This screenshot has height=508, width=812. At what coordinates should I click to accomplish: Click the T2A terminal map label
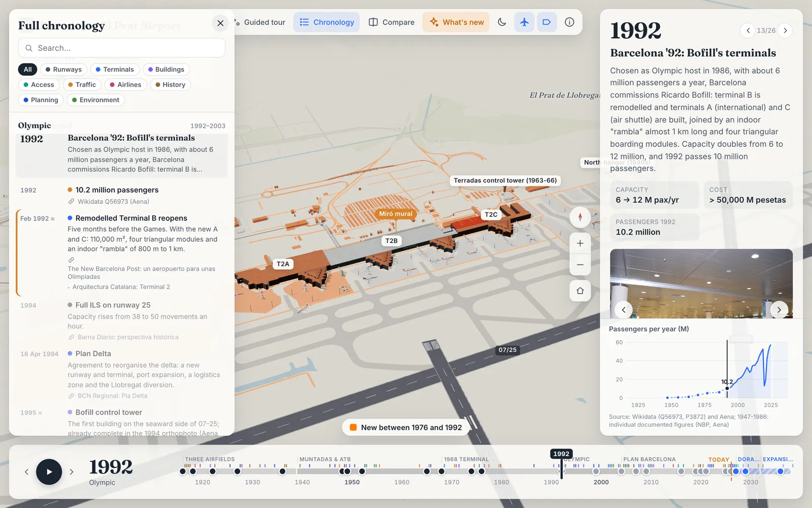click(x=283, y=264)
